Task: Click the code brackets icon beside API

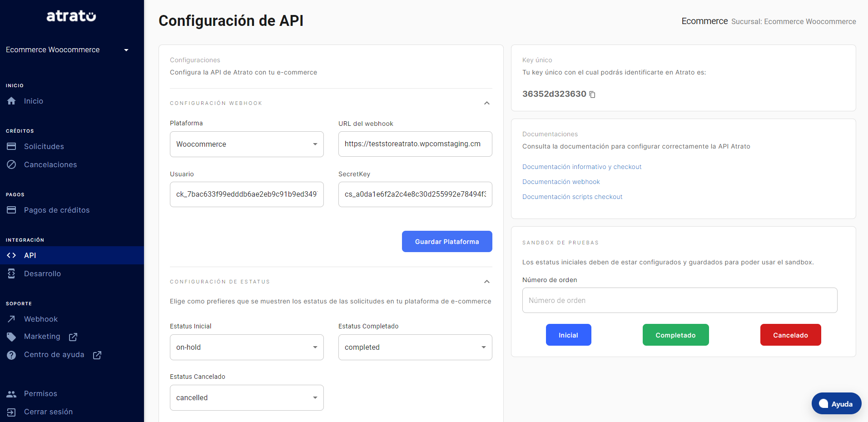Action: [11, 255]
